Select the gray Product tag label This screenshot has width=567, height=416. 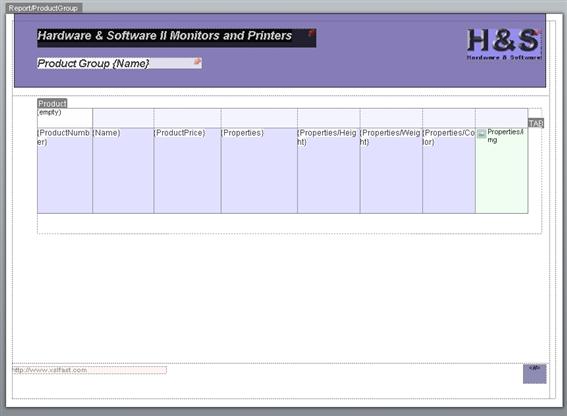click(x=52, y=103)
